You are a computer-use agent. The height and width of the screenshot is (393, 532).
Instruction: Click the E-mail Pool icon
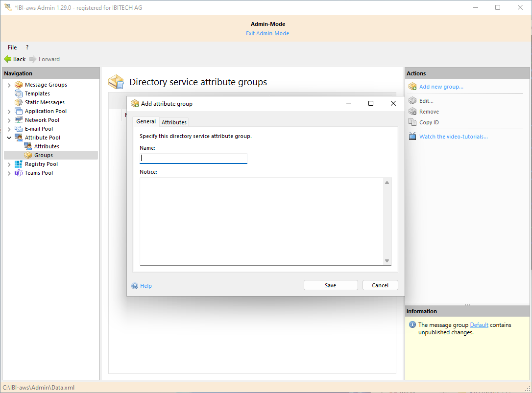(x=19, y=129)
